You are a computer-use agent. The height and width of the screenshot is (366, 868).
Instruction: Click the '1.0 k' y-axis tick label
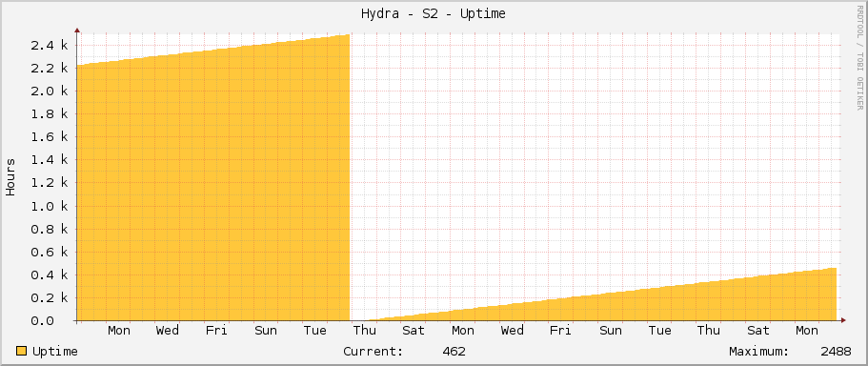50,206
